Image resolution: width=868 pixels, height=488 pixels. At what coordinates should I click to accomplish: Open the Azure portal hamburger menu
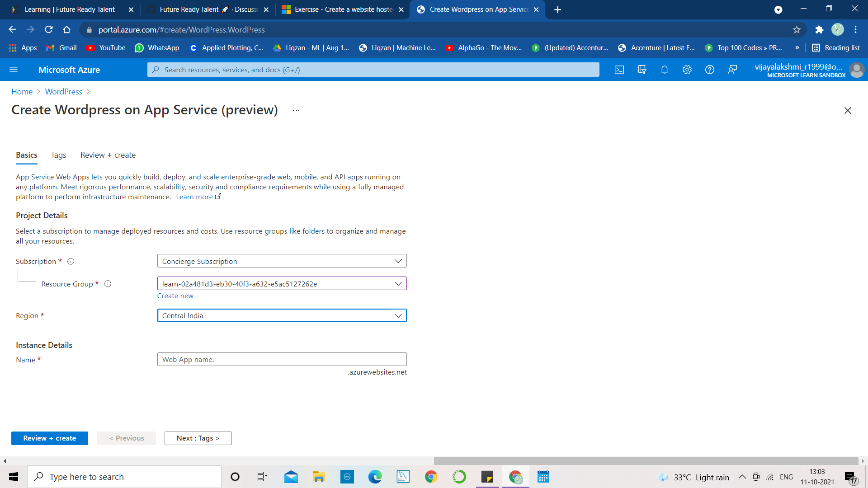[x=14, y=70]
